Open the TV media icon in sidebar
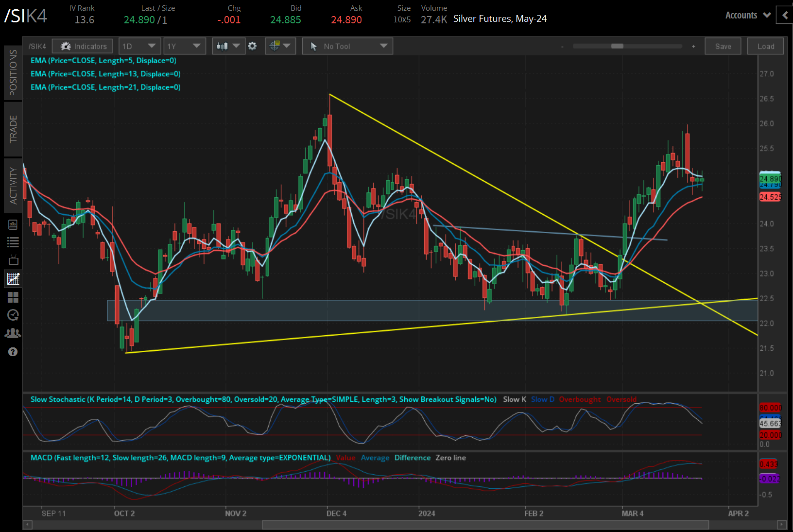 click(13, 260)
